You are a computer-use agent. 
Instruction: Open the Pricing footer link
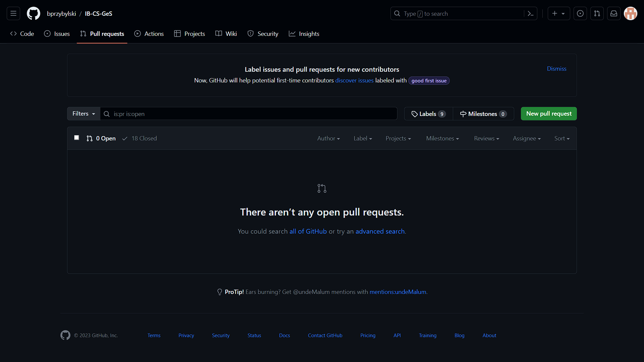(368, 336)
